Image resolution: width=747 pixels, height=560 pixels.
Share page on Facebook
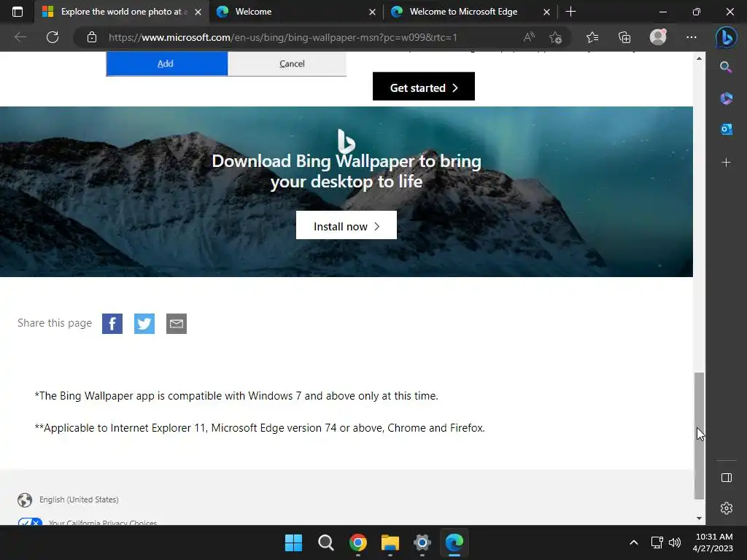tap(112, 324)
